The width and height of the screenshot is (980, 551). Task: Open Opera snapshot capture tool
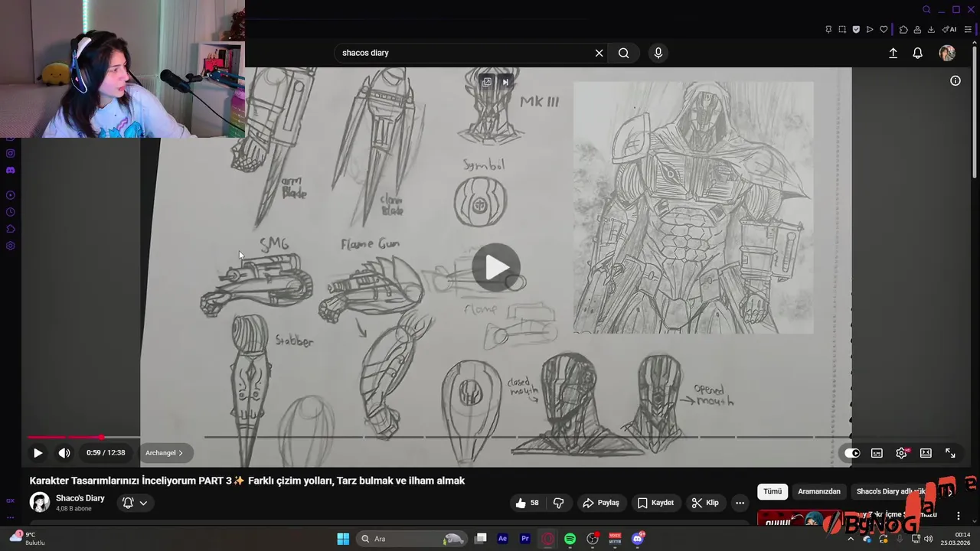pyautogui.click(x=842, y=30)
